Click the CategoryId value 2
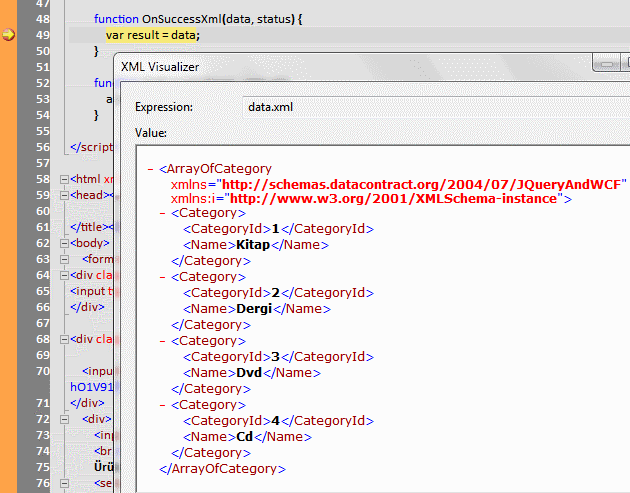 point(275,293)
